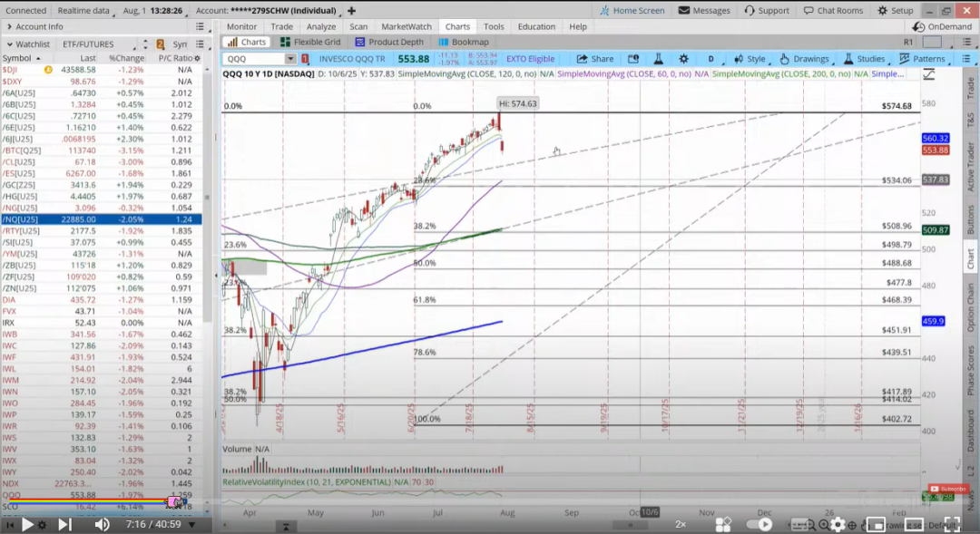
Task: Open the ETF/FUTURES watchlist dropdown
Action: pos(99,44)
